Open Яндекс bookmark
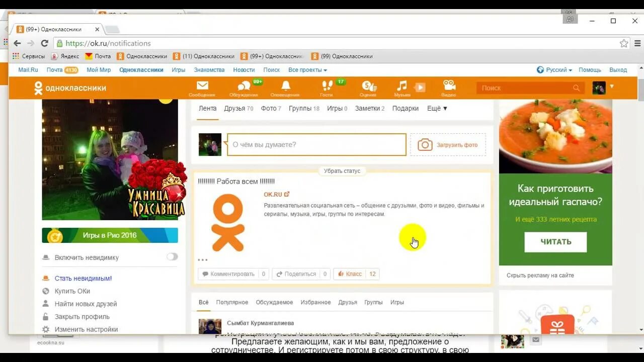Viewport: 644px width, 362px height. pos(65,56)
